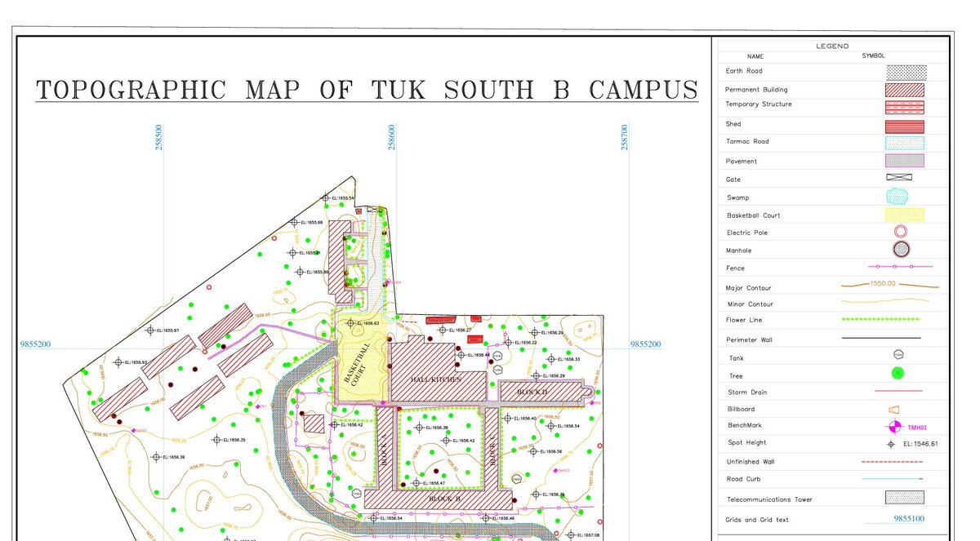This screenshot has height=541, width=980.
Task: Click the 'Earth Road' legend name
Action: click(x=744, y=71)
